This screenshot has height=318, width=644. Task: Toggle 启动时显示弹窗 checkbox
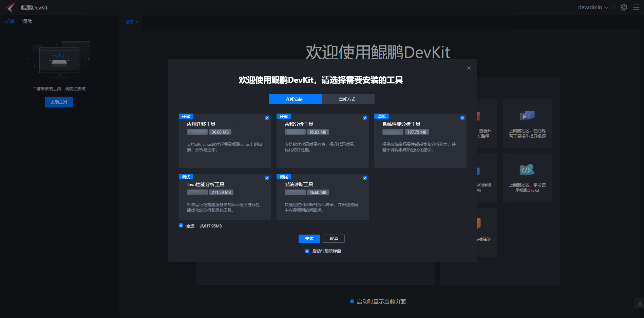click(307, 251)
